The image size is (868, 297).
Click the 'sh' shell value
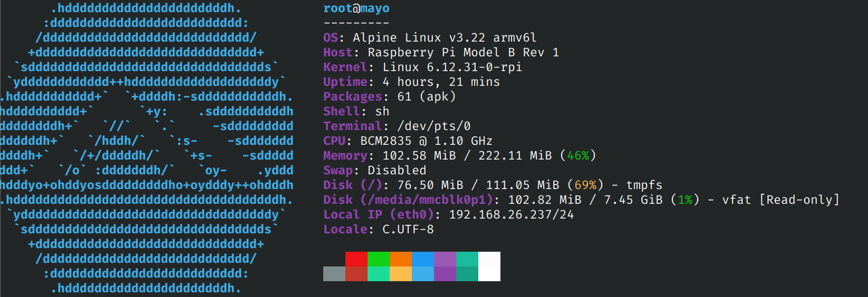pyautogui.click(x=382, y=112)
